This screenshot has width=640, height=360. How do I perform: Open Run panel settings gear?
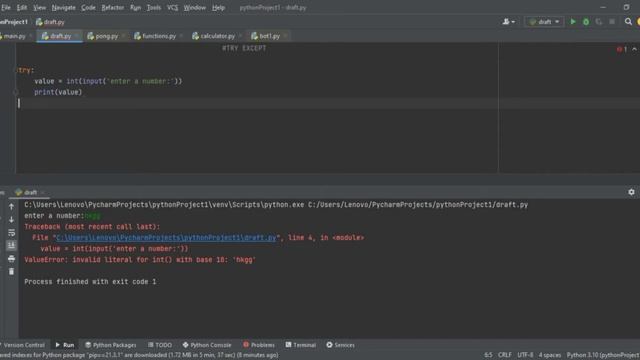click(x=631, y=192)
